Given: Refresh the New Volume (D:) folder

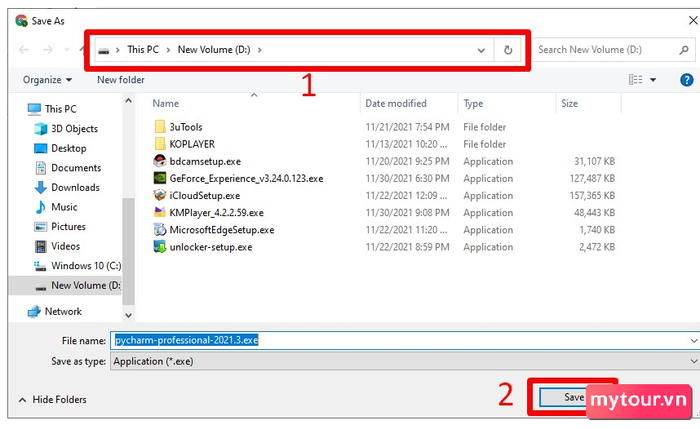Looking at the screenshot, I should coord(508,50).
